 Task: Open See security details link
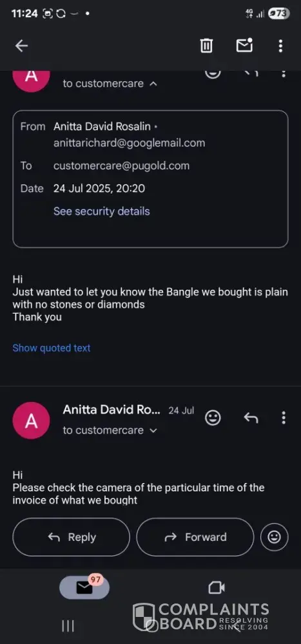(x=102, y=211)
